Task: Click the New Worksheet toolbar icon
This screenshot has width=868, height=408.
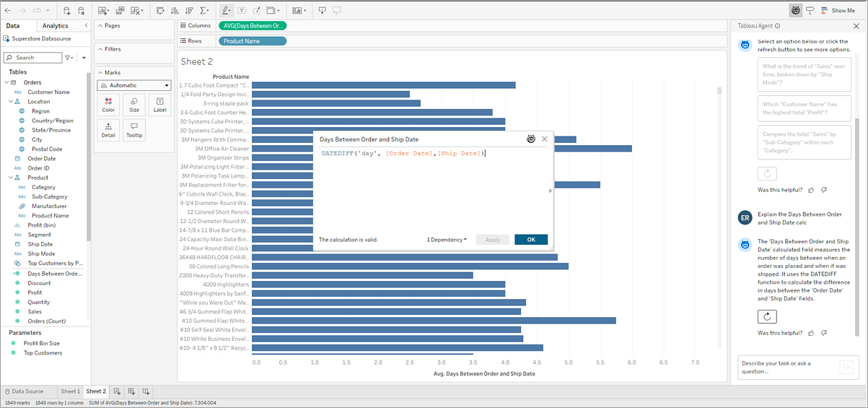Action: [103, 11]
